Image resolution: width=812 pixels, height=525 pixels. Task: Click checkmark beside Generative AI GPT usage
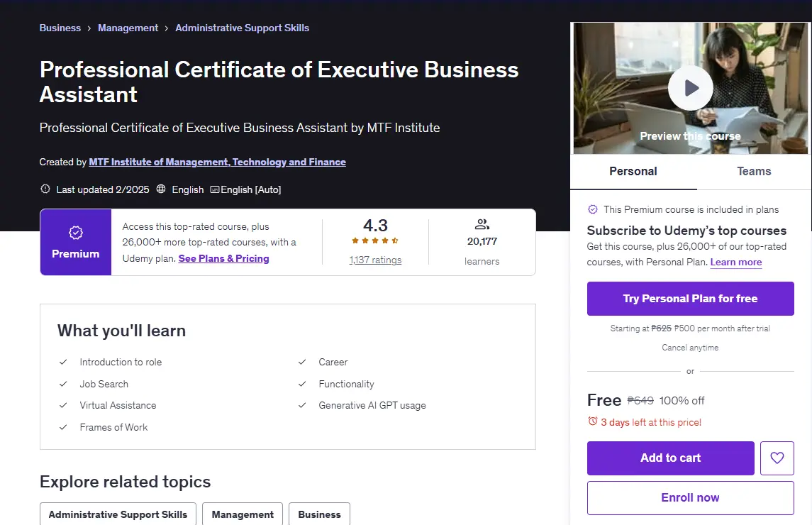(x=302, y=405)
